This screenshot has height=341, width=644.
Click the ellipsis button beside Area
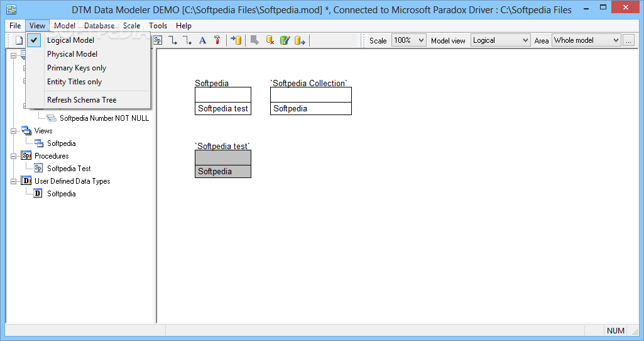click(x=628, y=40)
